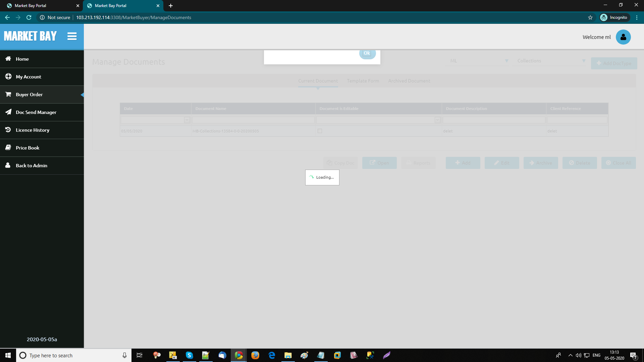Image resolution: width=644 pixels, height=362 pixels.
Task: Click the Doc Send Manager paper-plane icon
Action: point(8,112)
